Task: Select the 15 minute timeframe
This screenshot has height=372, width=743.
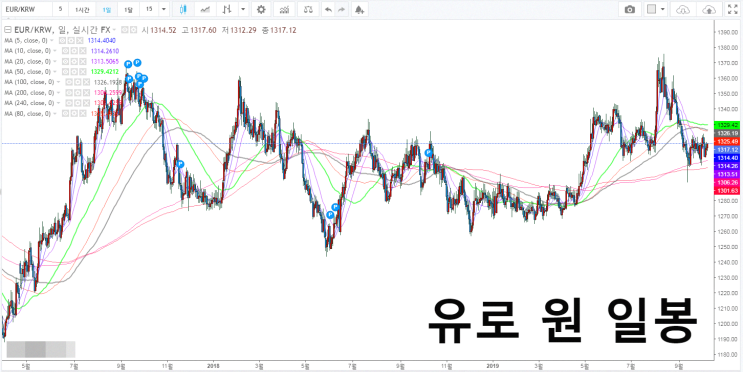Action: pos(149,9)
